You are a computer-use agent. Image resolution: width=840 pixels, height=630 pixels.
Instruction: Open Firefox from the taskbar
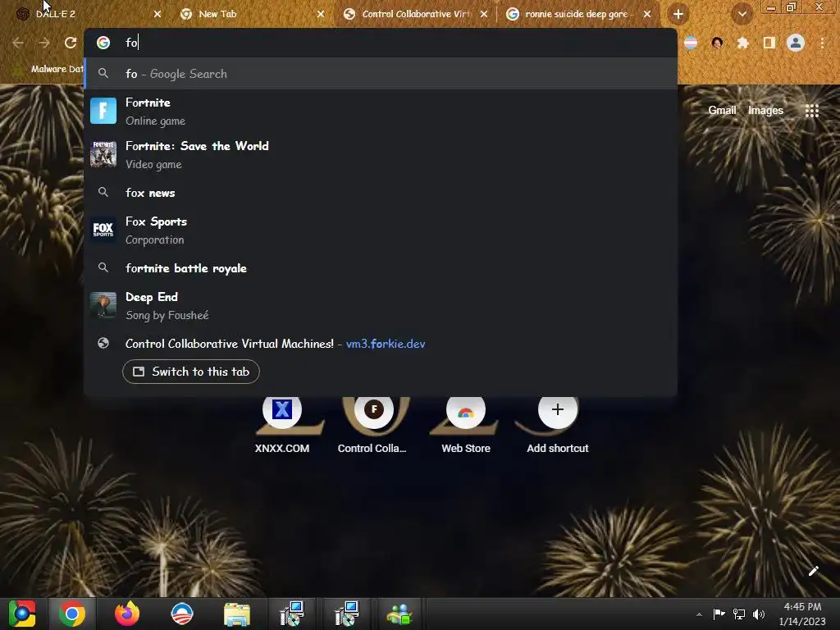(x=127, y=614)
